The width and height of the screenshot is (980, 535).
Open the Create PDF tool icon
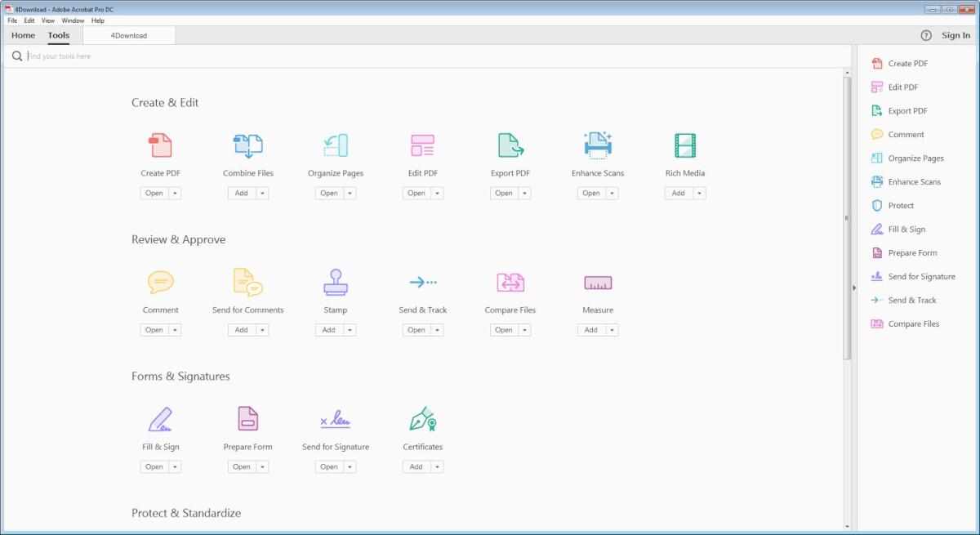[x=161, y=145]
